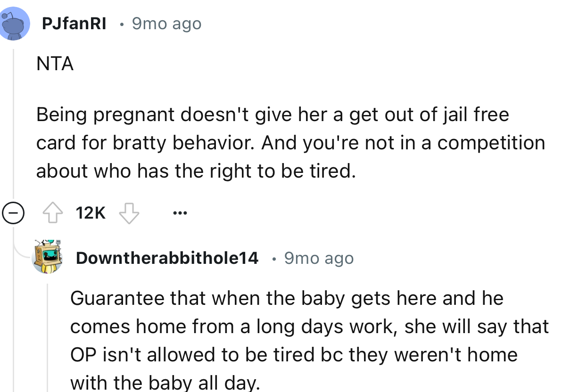Image resolution: width=562 pixels, height=392 pixels.
Task: Click the minus circle to hide replies
Action: click(x=15, y=213)
